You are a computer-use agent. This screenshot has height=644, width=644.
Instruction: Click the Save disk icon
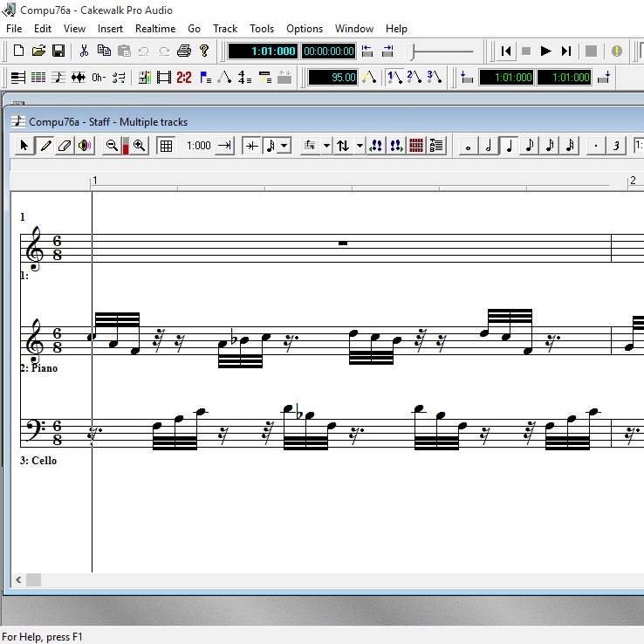pyautogui.click(x=58, y=51)
